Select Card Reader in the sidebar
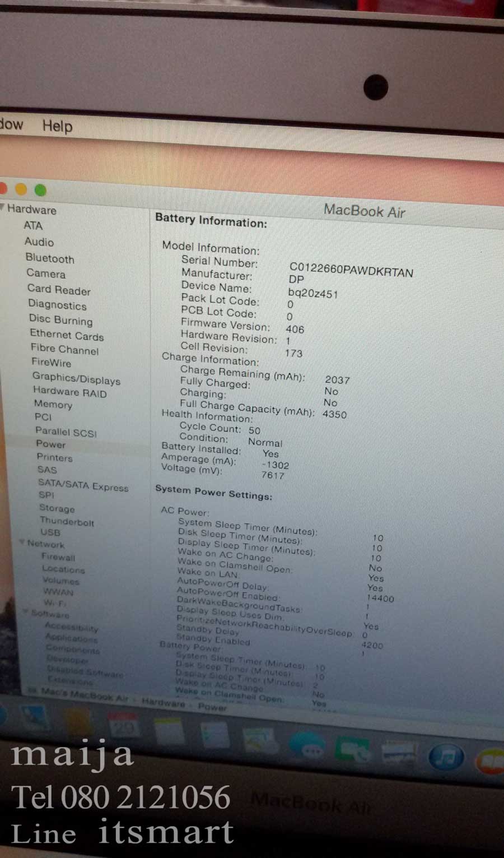504x858 pixels. [59, 289]
